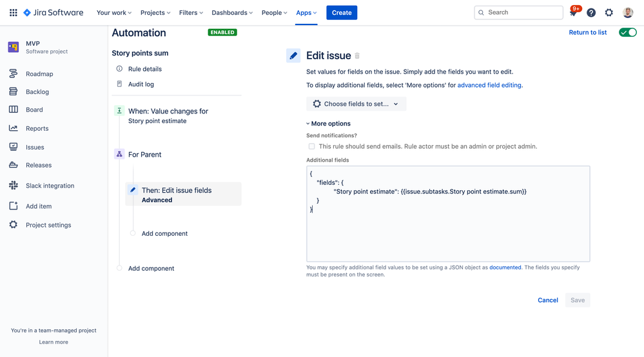Image resolution: width=644 pixels, height=357 pixels.
Task: Open the notifications bell icon
Action: 573,13
